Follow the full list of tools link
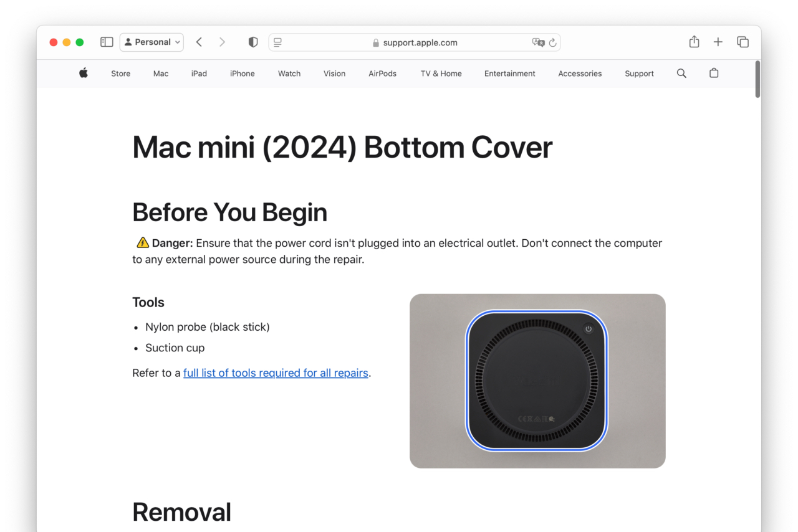The height and width of the screenshot is (532, 798). pos(276,373)
